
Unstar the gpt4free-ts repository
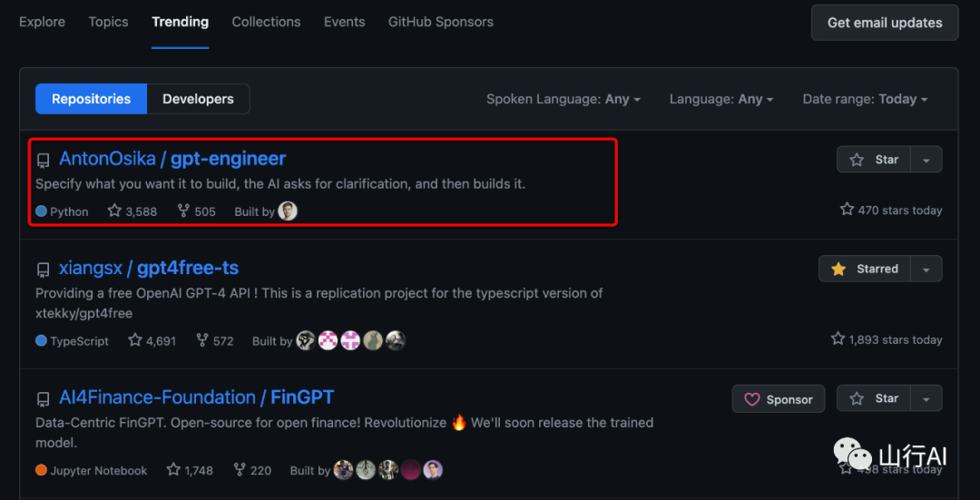pos(865,269)
